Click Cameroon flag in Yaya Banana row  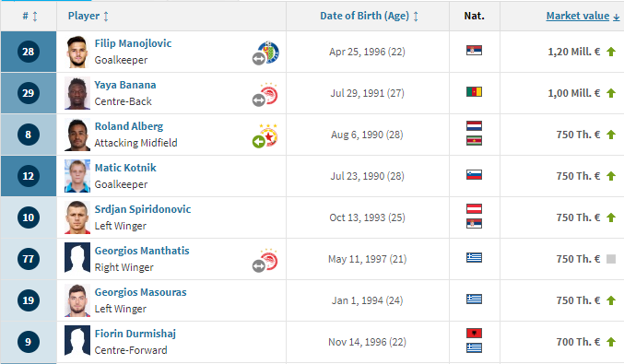tap(474, 92)
